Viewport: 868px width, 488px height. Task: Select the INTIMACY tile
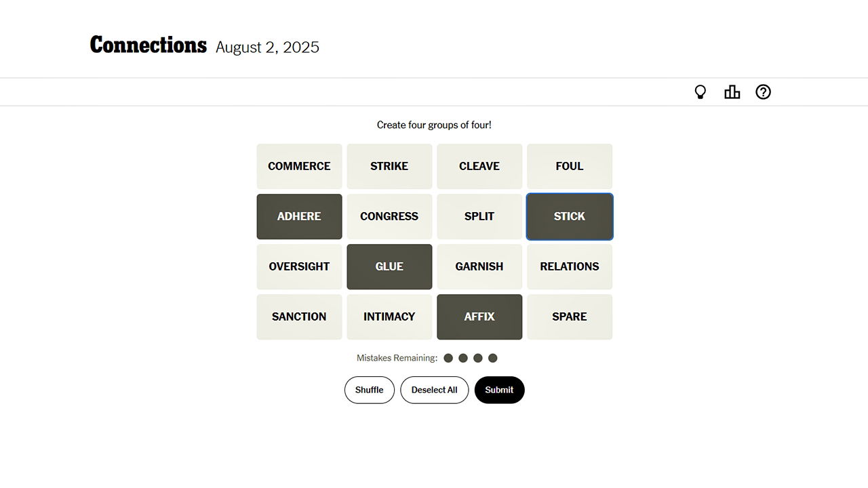pyautogui.click(x=389, y=317)
